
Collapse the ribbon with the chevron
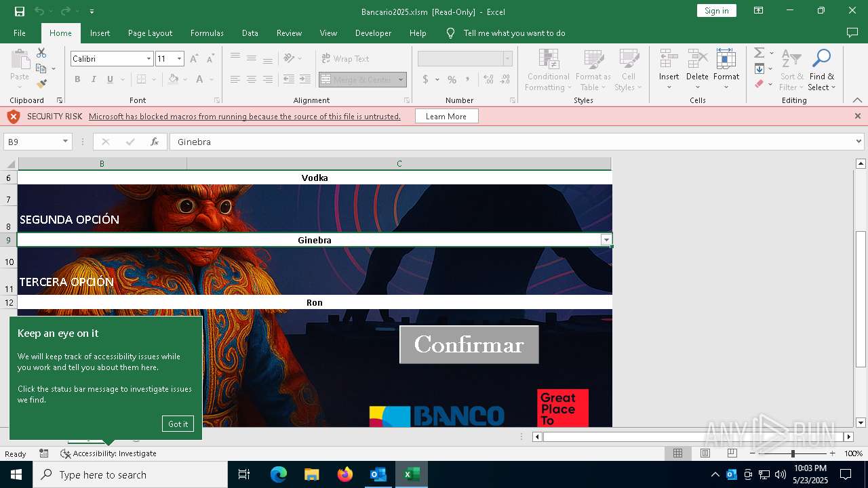click(857, 100)
